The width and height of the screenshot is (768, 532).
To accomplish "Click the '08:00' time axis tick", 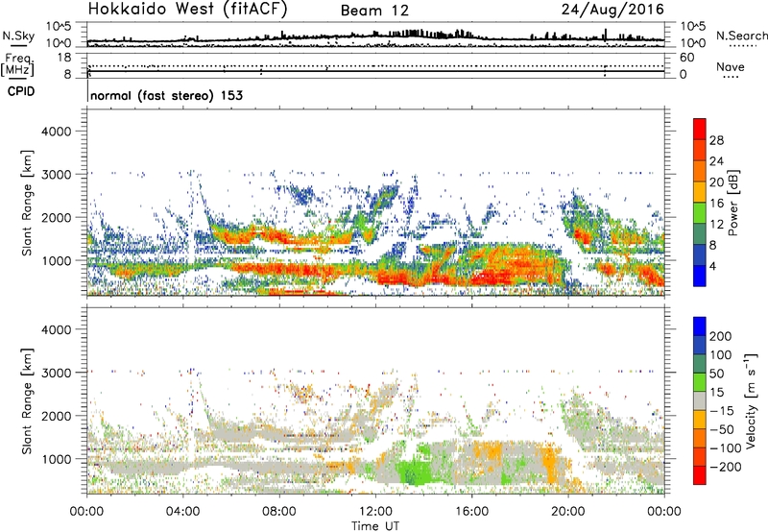I will pyautogui.click(x=279, y=512).
